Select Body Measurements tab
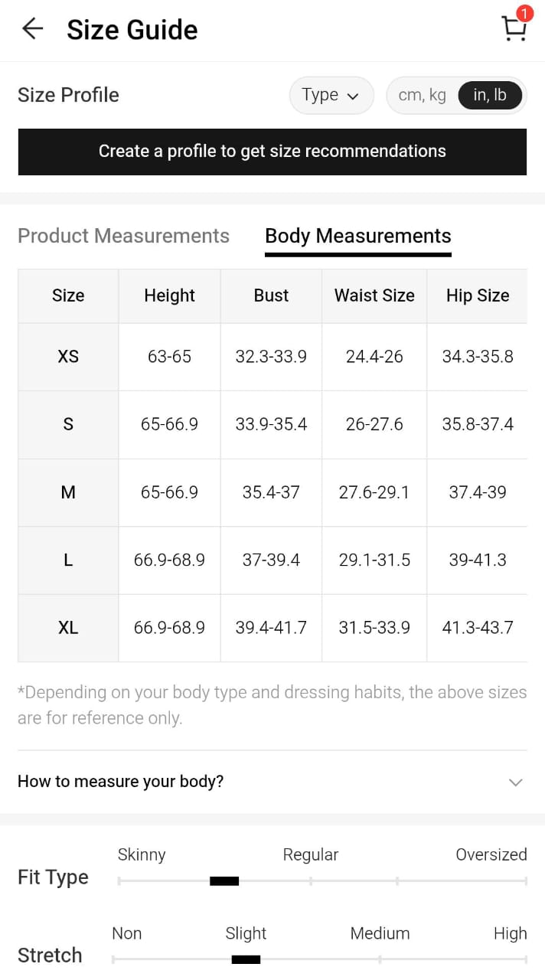 357,236
